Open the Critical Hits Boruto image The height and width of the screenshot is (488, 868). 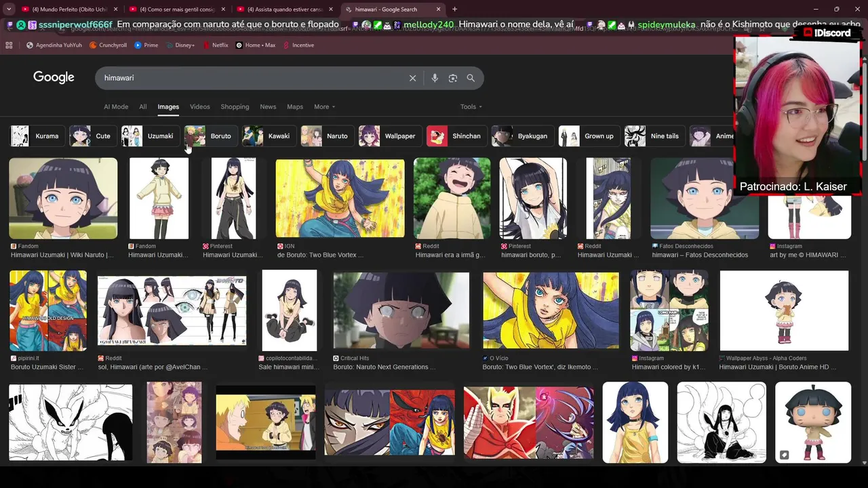pos(401,310)
